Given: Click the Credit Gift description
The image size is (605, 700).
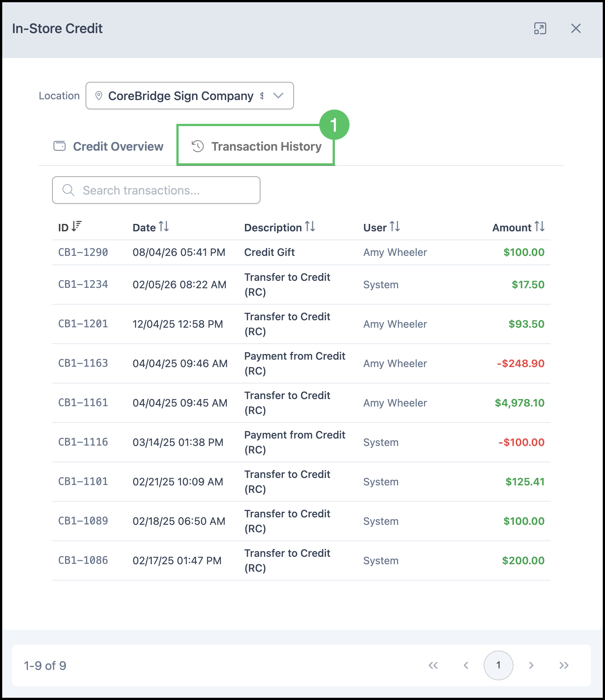Looking at the screenshot, I should pos(269,252).
